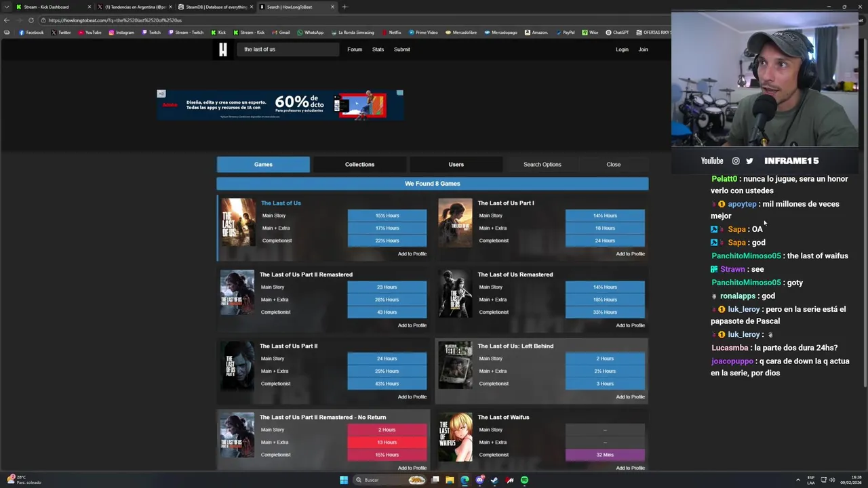
Task: Add Left Behind to Profile
Action: 630,396
